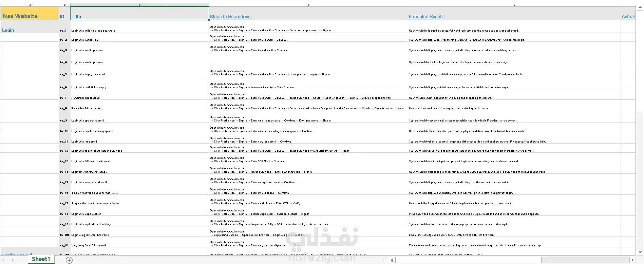This screenshot has height=264, width=644.
Task: Select "Login with correct phone number" cell
Action: coord(139,200)
